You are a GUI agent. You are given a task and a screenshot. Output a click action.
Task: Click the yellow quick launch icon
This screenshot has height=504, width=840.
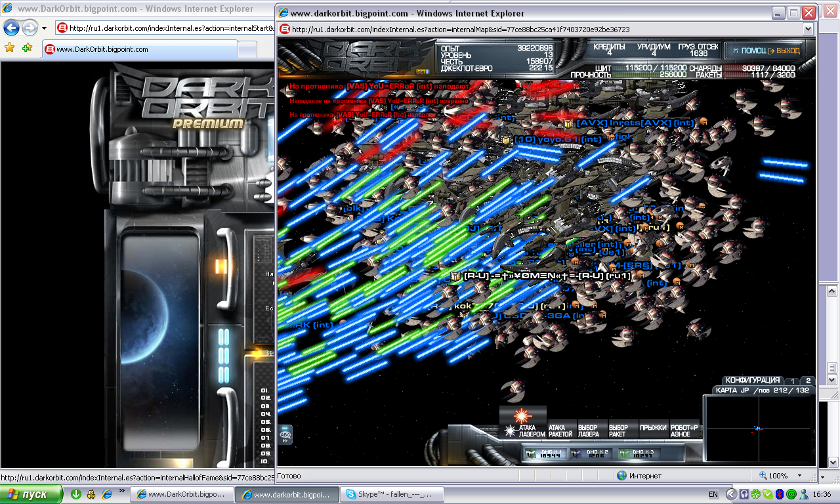(91, 494)
